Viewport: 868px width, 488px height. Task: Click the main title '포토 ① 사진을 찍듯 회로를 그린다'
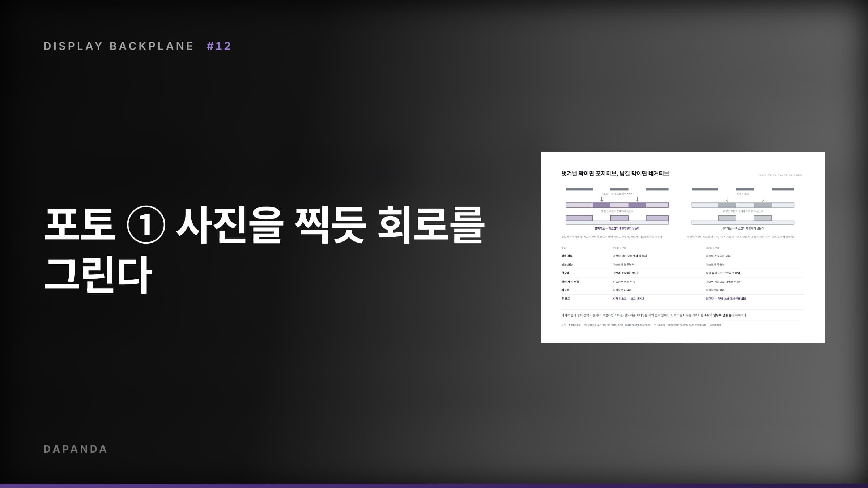(264, 250)
